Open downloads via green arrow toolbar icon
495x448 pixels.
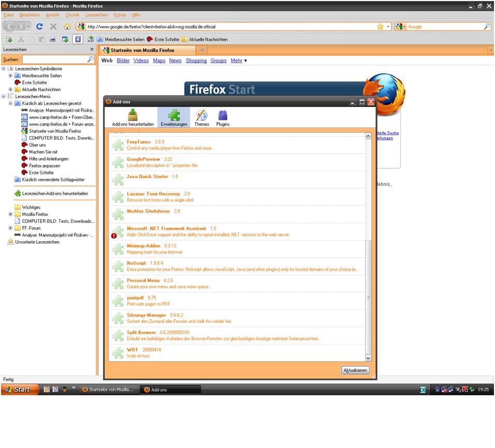(91, 39)
